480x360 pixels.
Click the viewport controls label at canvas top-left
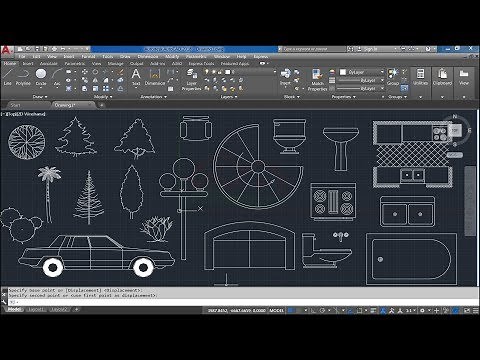(x=24, y=114)
